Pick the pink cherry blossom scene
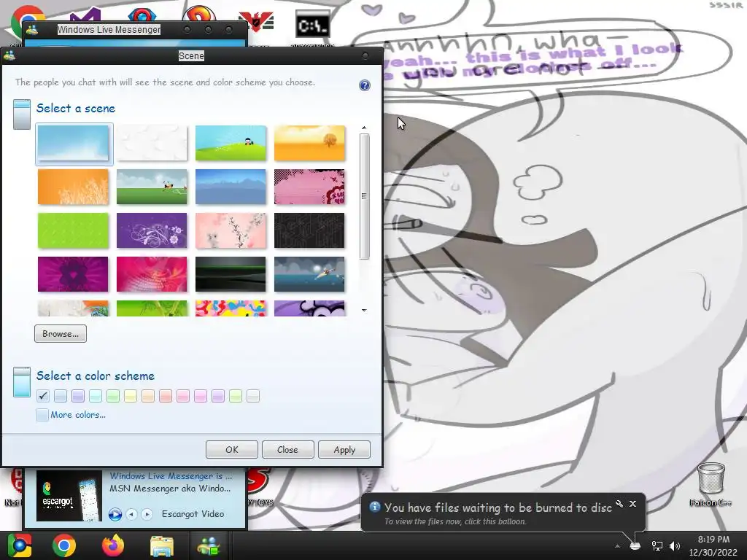Viewport: 747px width, 560px height. [231, 230]
